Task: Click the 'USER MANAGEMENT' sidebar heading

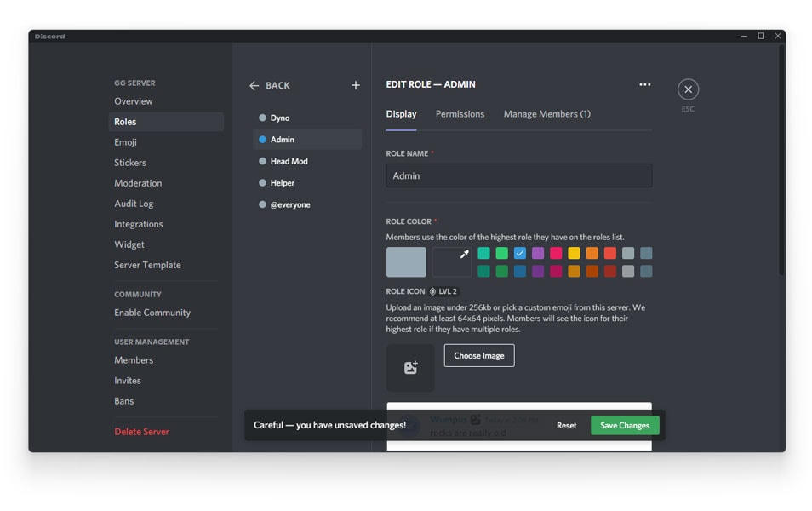Action: (x=152, y=342)
